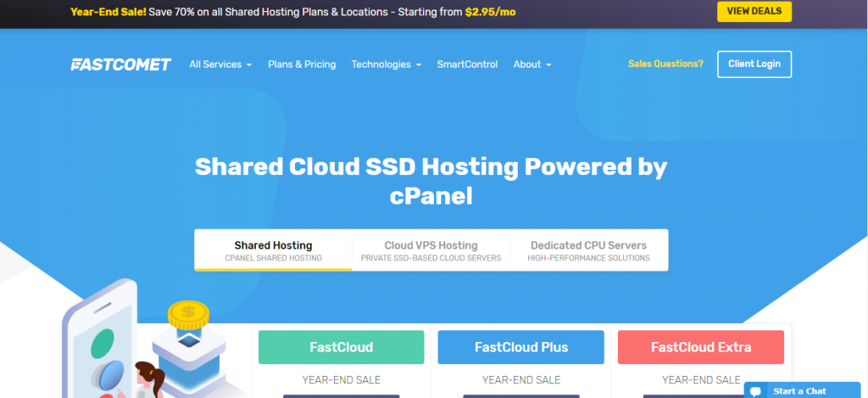Click the gold dollar coin illustration

189,315
